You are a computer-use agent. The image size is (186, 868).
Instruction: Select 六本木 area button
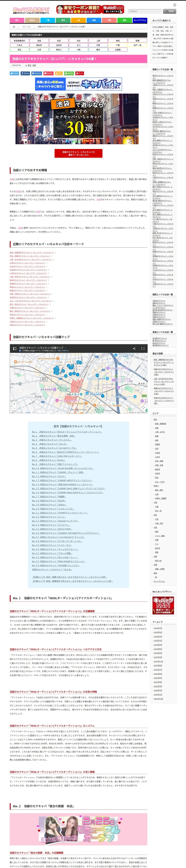pyautogui.click(x=19, y=45)
